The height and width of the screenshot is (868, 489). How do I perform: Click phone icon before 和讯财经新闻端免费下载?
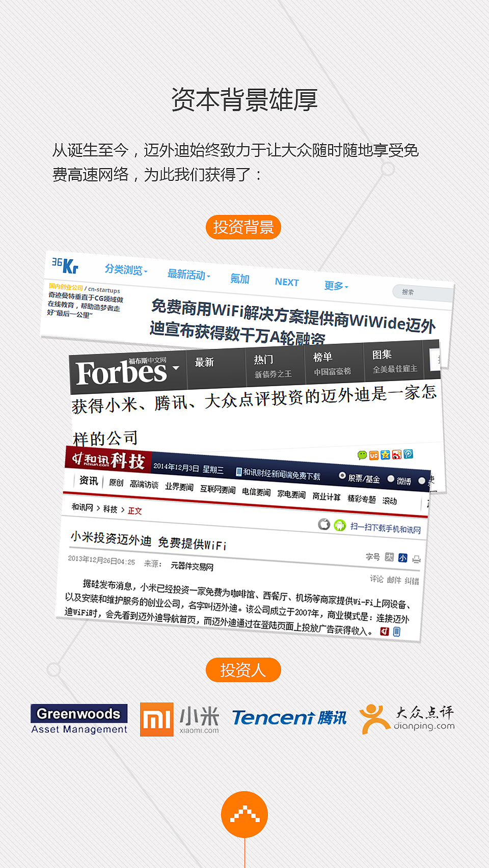point(238,472)
